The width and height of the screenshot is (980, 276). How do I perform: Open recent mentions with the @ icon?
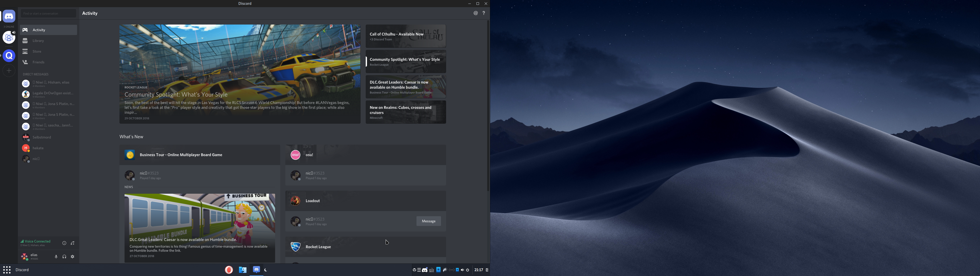click(x=475, y=13)
